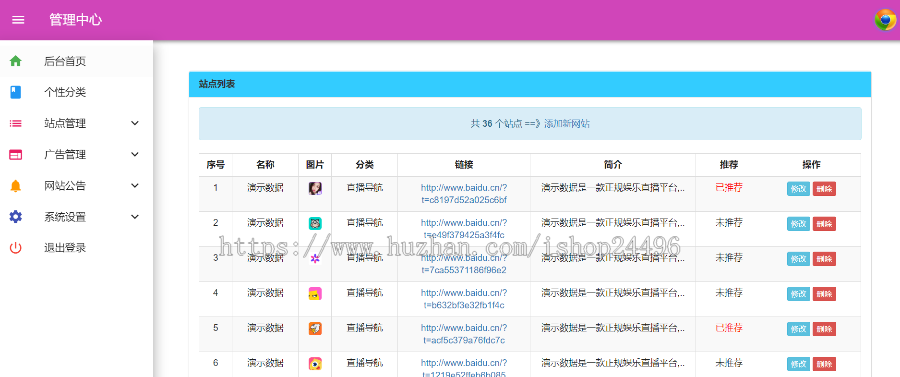Viewport: 900px width, 377px height.
Task: Open row 1 site thumbnail image
Action: [315, 188]
